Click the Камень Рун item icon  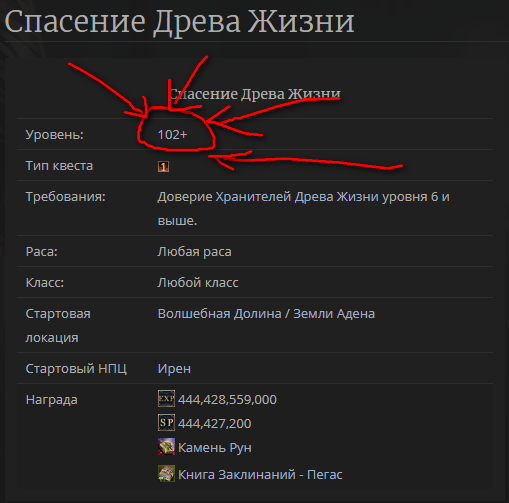[x=166, y=447]
